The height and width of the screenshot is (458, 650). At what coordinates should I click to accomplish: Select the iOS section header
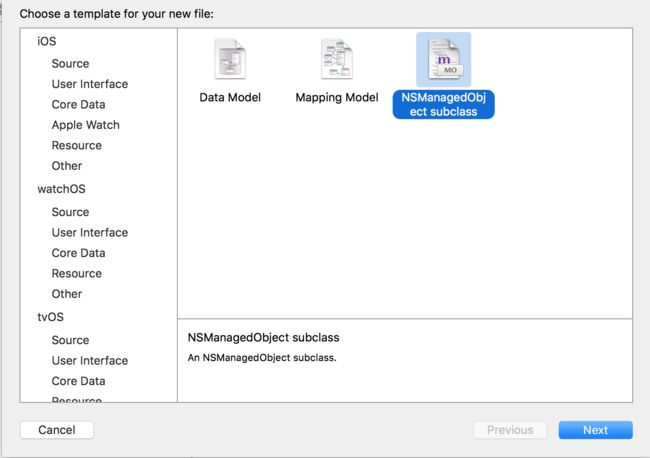coord(46,41)
